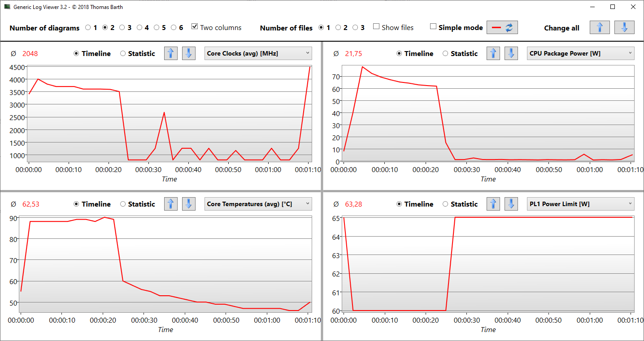The height and width of the screenshot is (341, 644).
Task: Set number of diagrams to 4
Action: pyautogui.click(x=139, y=28)
